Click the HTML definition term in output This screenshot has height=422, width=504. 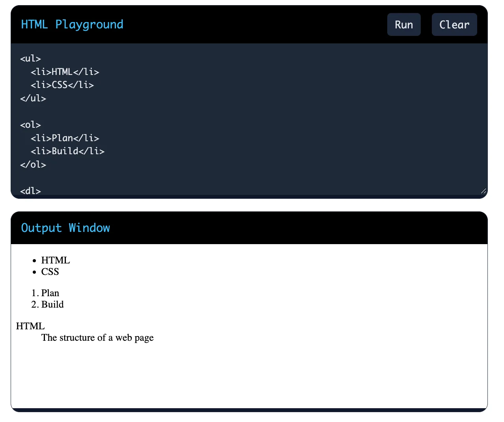pos(30,326)
